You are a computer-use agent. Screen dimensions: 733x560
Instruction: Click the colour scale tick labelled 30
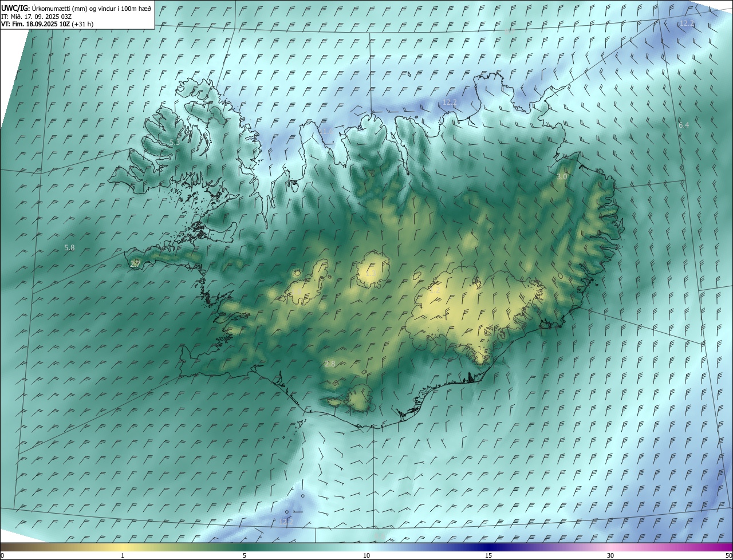click(x=610, y=555)
